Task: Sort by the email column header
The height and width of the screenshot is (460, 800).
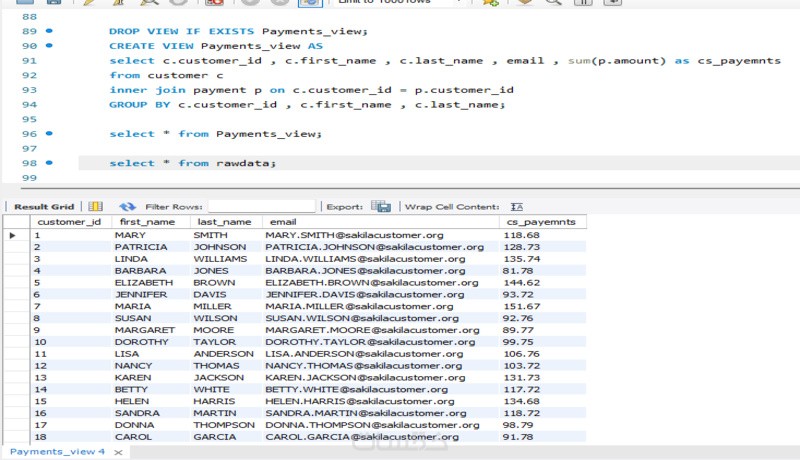Action: [x=381, y=222]
